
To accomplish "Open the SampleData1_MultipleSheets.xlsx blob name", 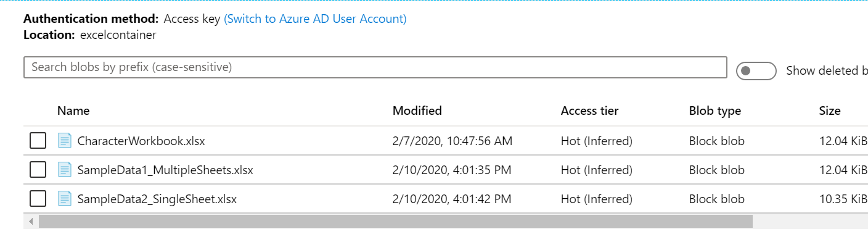I will [165, 170].
